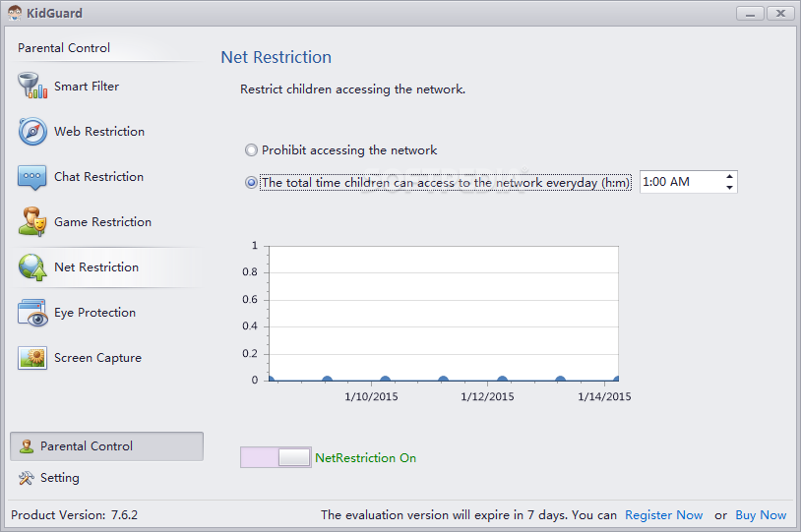Increase the time with up arrow

pyautogui.click(x=729, y=176)
